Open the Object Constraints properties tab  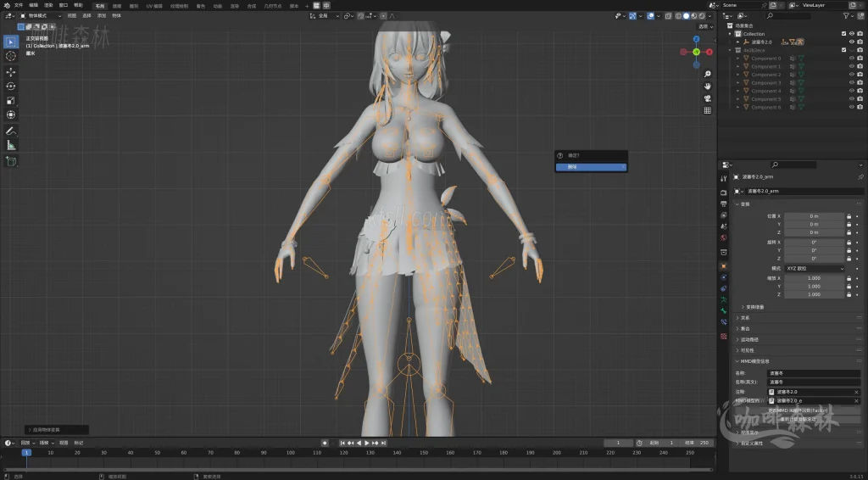[724, 287]
